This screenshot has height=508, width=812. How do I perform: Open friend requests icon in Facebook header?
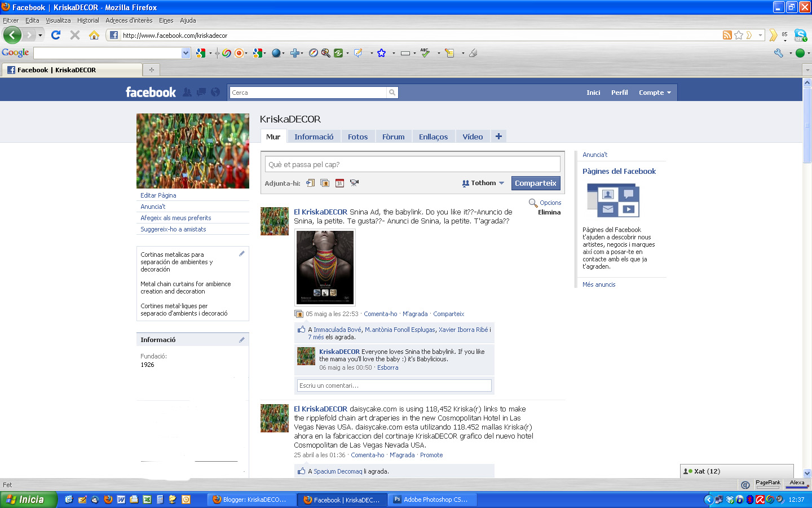tap(187, 92)
